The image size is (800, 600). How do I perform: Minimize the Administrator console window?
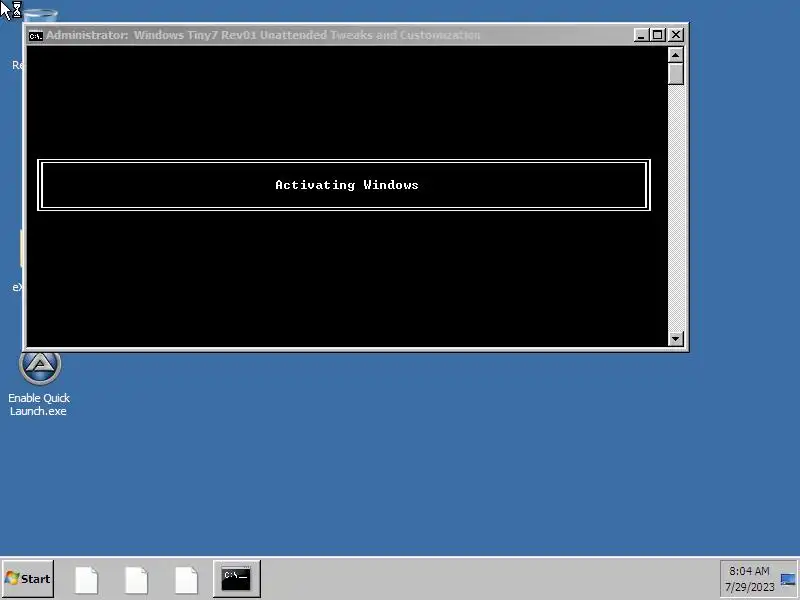pyautogui.click(x=641, y=35)
